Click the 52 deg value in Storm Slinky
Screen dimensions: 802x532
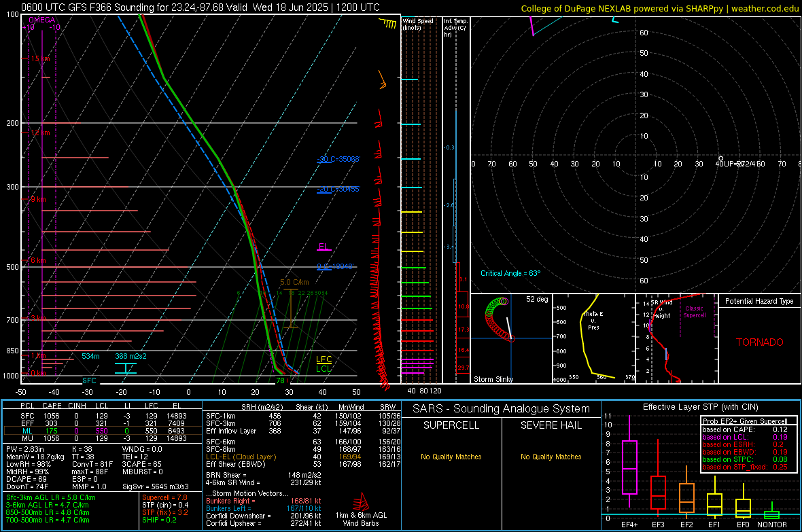[x=537, y=299]
